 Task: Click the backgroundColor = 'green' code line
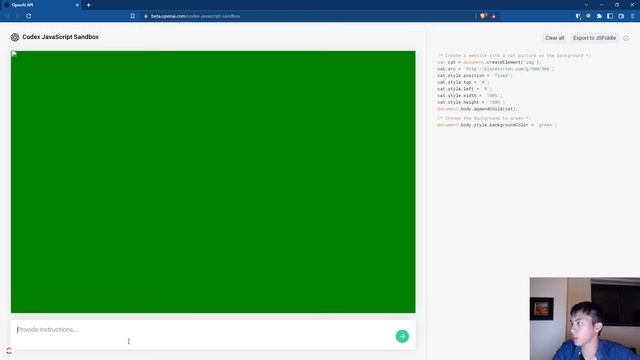[x=497, y=125]
